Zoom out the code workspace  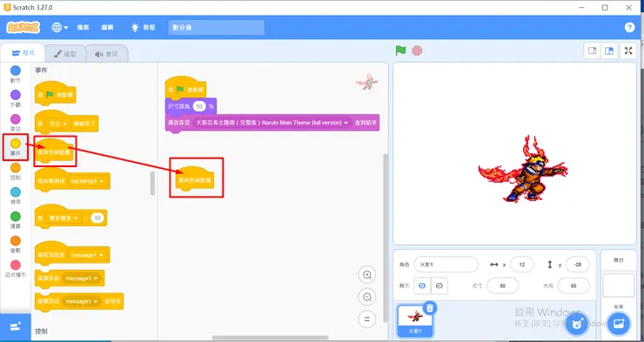pos(367,297)
